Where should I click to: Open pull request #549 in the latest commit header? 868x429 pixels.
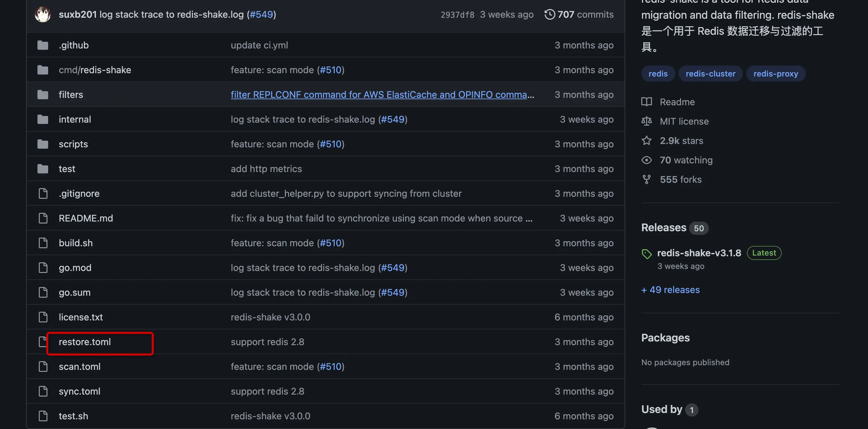click(261, 14)
